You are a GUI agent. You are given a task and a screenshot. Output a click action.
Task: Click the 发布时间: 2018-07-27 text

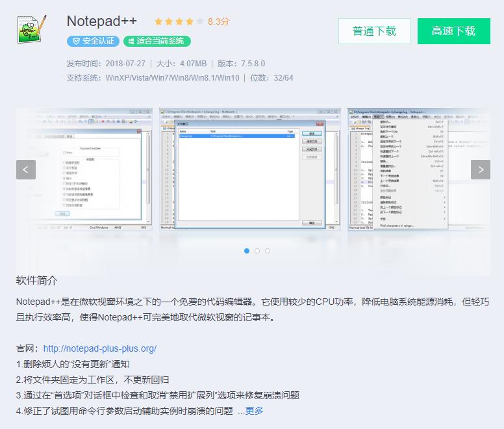[106, 63]
